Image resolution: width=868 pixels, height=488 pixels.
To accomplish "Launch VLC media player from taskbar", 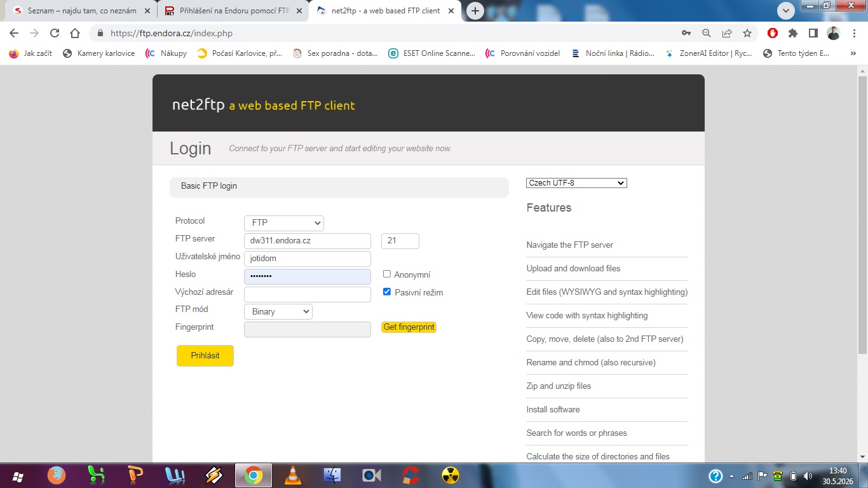I will tap(293, 475).
